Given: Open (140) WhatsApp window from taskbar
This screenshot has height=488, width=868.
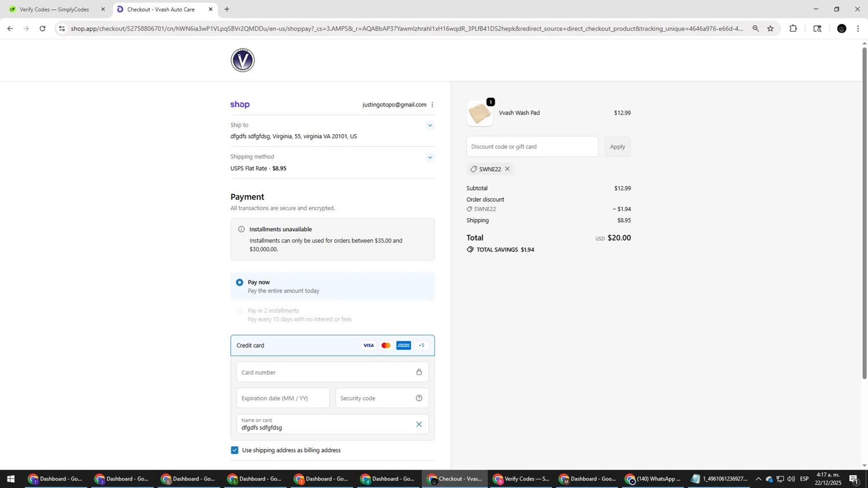Looking at the screenshot, I should pyautogui.click(x=654, y=479).
